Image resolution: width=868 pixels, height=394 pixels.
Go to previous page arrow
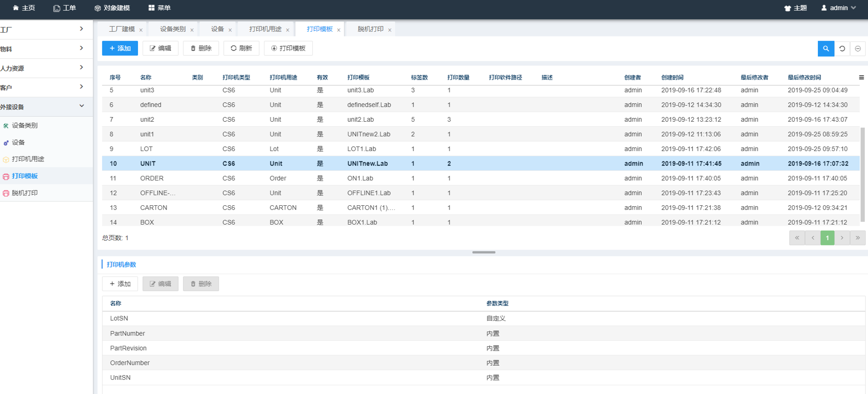(813, 238)
